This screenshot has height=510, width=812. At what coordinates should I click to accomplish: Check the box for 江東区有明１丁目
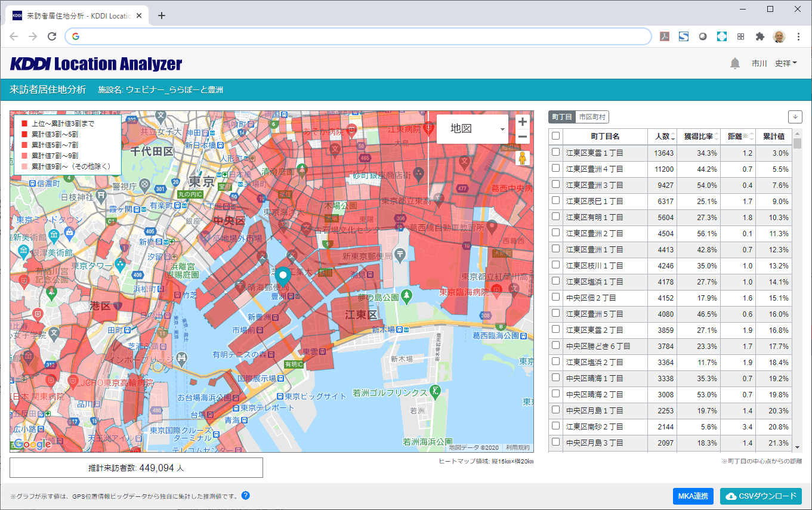(x=556, y=217)
